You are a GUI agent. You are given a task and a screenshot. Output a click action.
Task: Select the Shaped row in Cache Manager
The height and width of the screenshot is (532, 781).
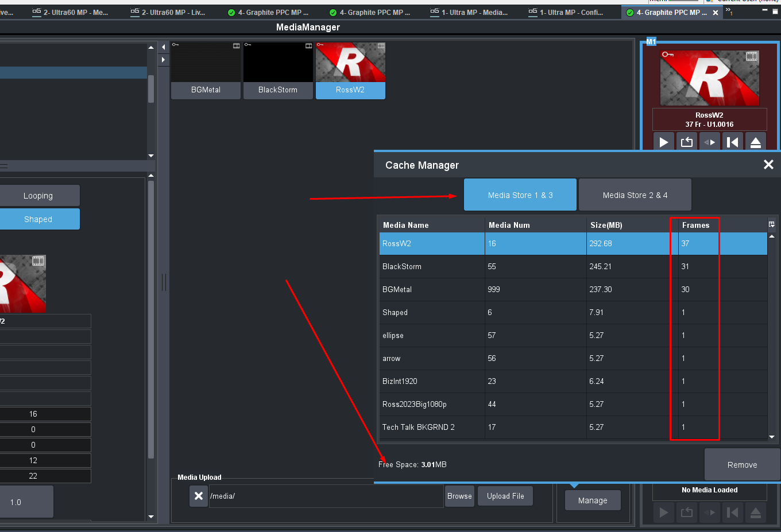[x=573, y=312]
